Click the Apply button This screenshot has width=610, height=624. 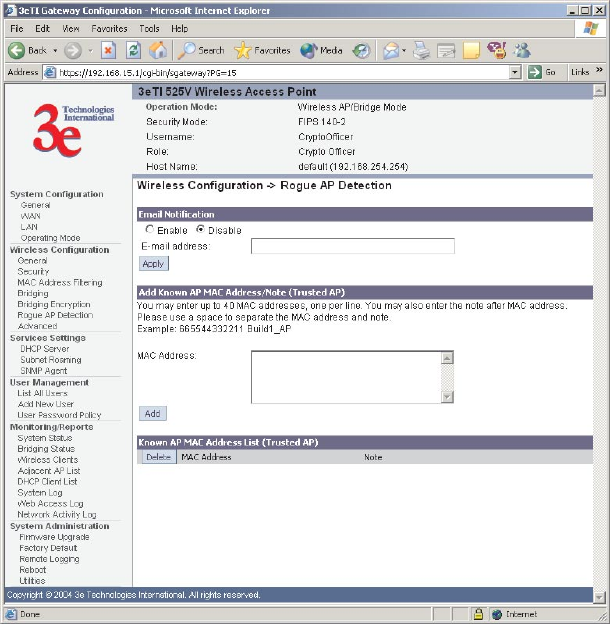pyautogui.click(x=154, y=263)
